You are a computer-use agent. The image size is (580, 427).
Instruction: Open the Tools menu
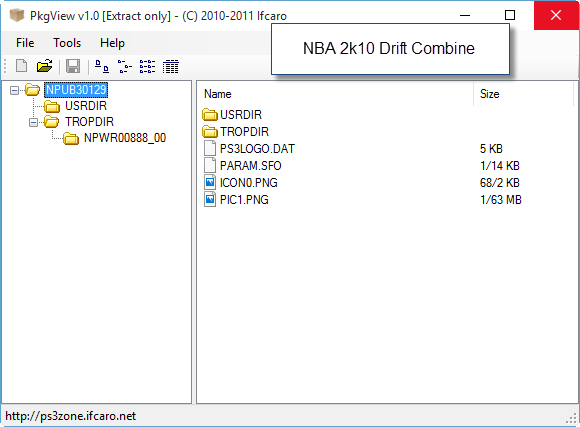[x=67, y=43]
